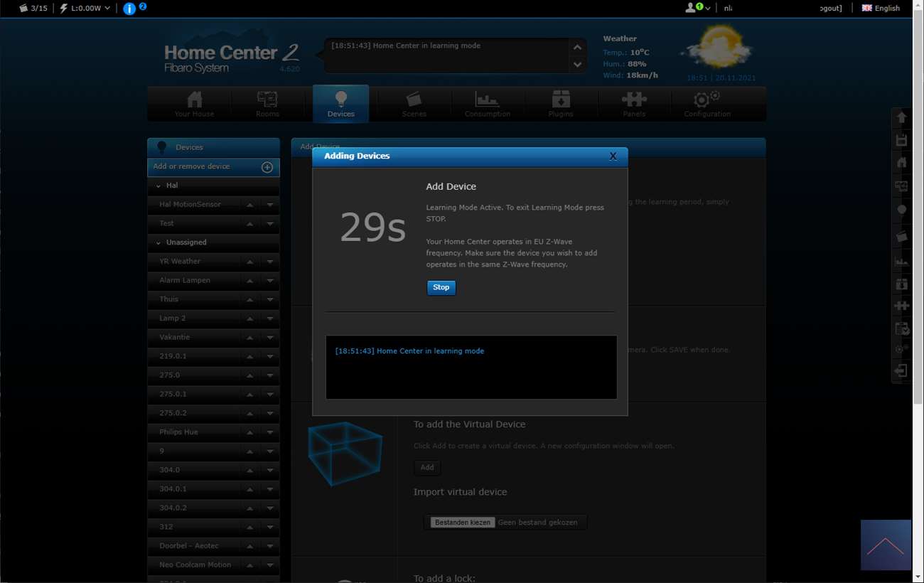
Task: Collapse the Unassigned devices group
Action: [x=159, y=242]
